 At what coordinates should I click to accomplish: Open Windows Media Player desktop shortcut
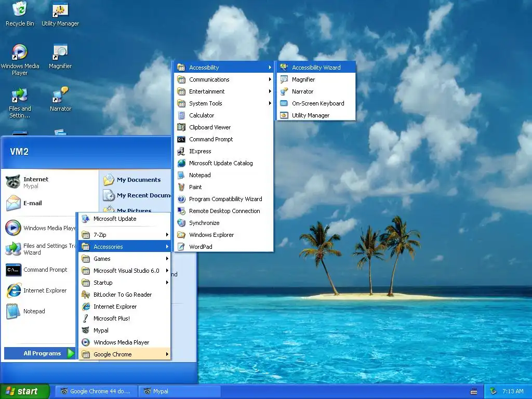click(20, 60)
